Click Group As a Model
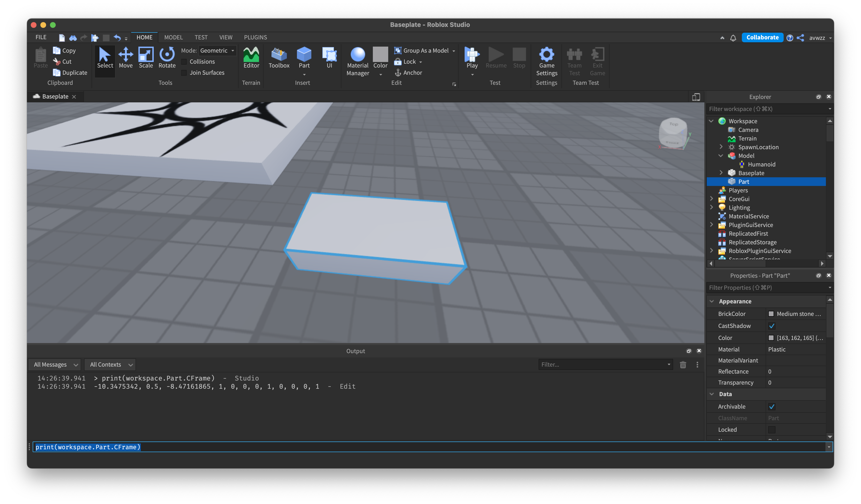The width and height of the screenshot is (861, 504). click(422, 51)
